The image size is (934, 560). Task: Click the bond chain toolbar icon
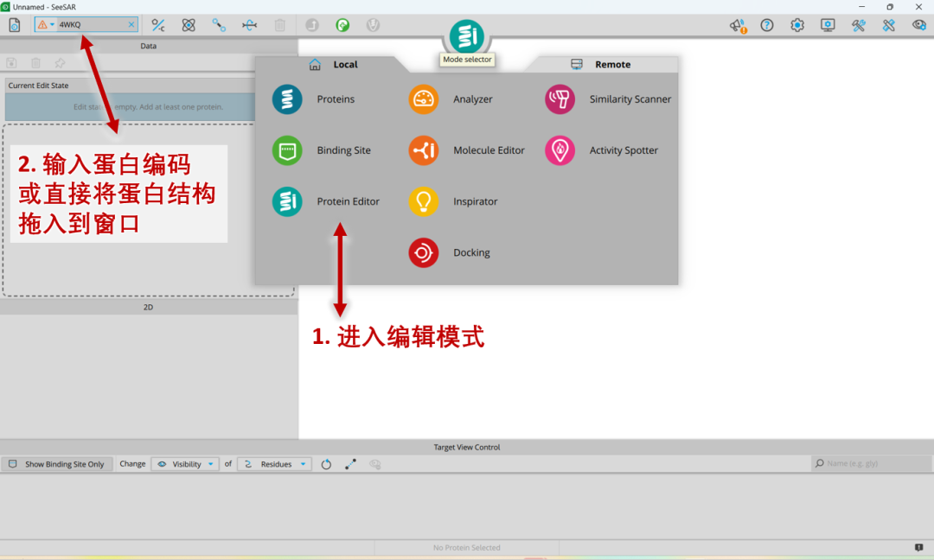coord(219,25)
